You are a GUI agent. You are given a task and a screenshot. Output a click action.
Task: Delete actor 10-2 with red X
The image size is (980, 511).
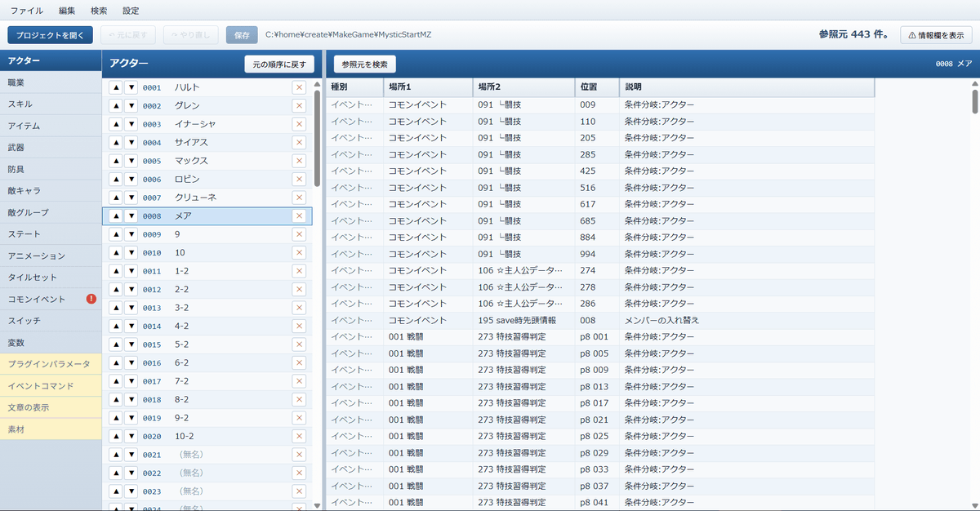[299, 437]
